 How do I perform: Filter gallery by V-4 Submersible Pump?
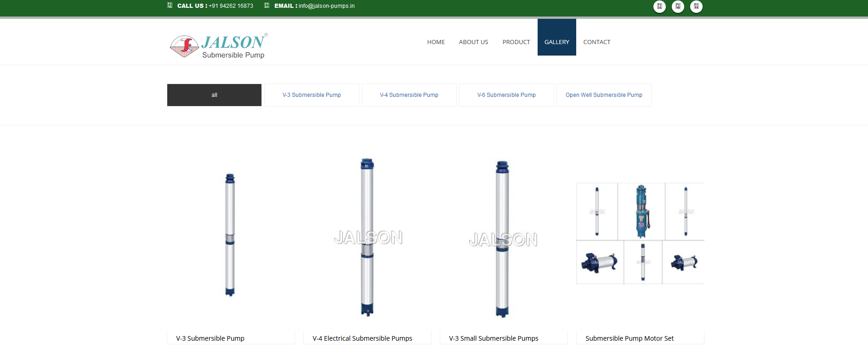click(409, 95)
